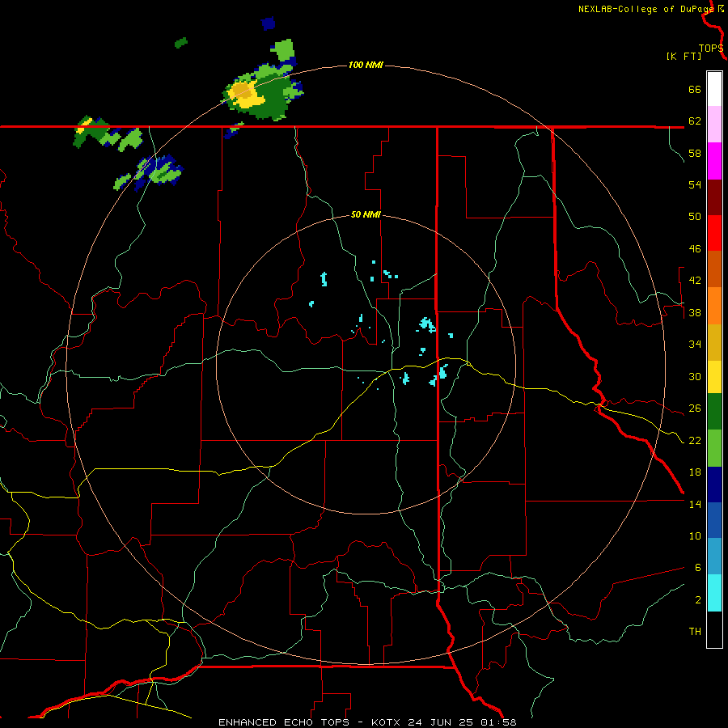Click the green echo cluster with blue patches
The image size is (728, 728).
[149, 173]
